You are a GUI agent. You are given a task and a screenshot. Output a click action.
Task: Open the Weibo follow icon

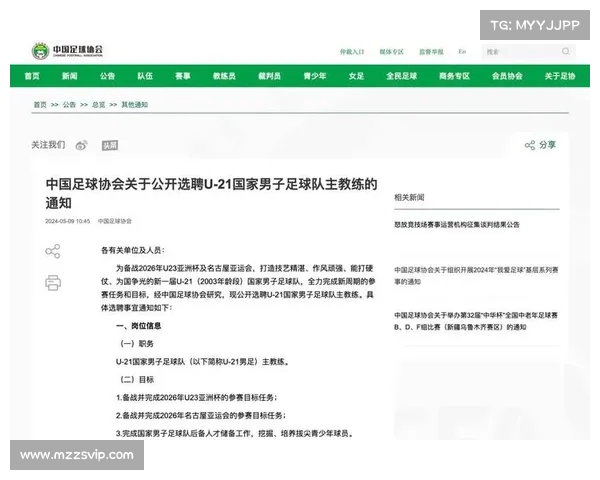pyautogui.click(x=82, y=145)
